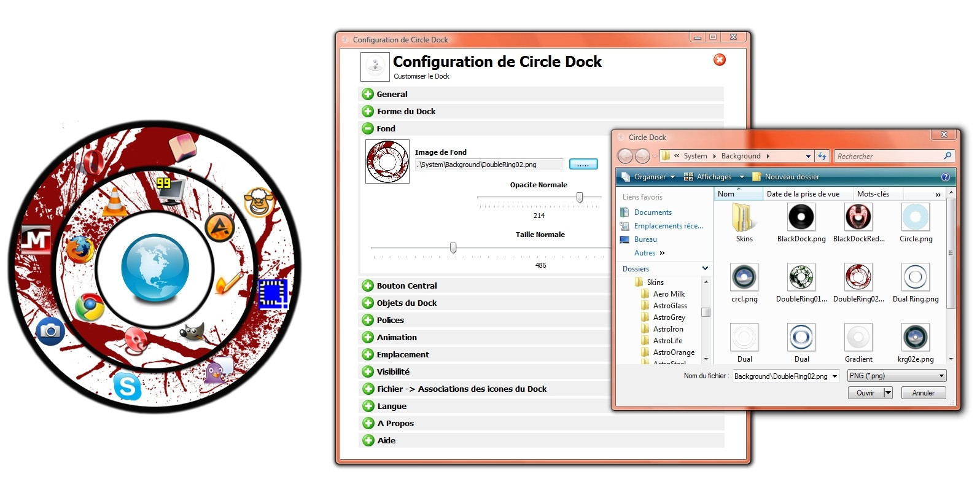Click the Ouvrir button
This screenshot has width=980, height=490.
point(865,393)
